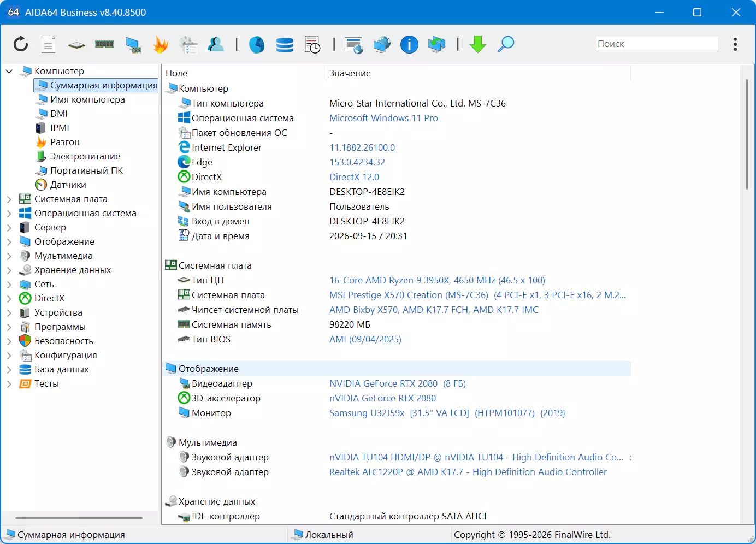Click the Локальный status bar entry

click(329, 535)
